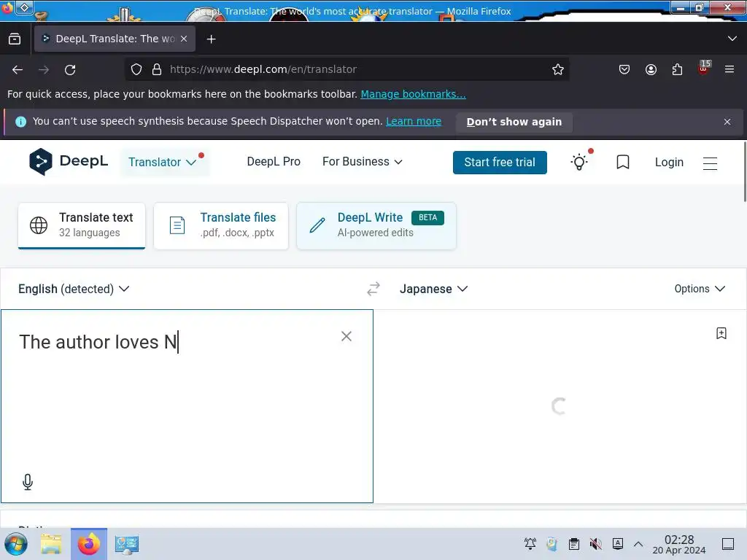Open Firefox application menu
The height and width of the screenshot is (560, 747).
pos(729,69)
